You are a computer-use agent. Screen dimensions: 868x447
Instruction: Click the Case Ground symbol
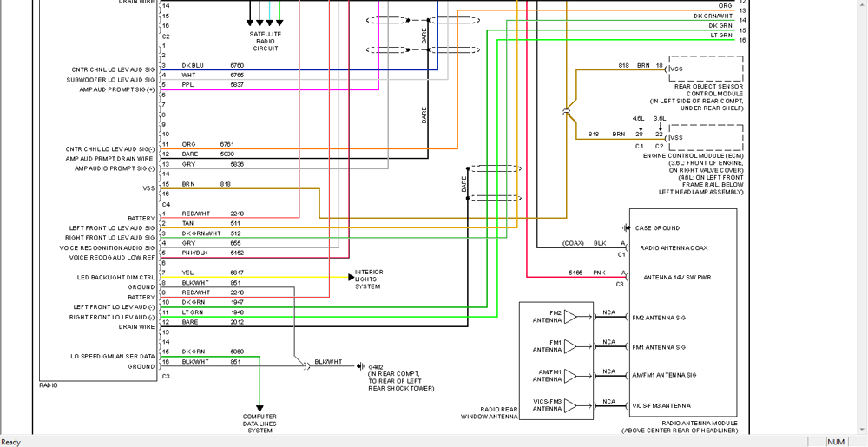coord(626,228)
